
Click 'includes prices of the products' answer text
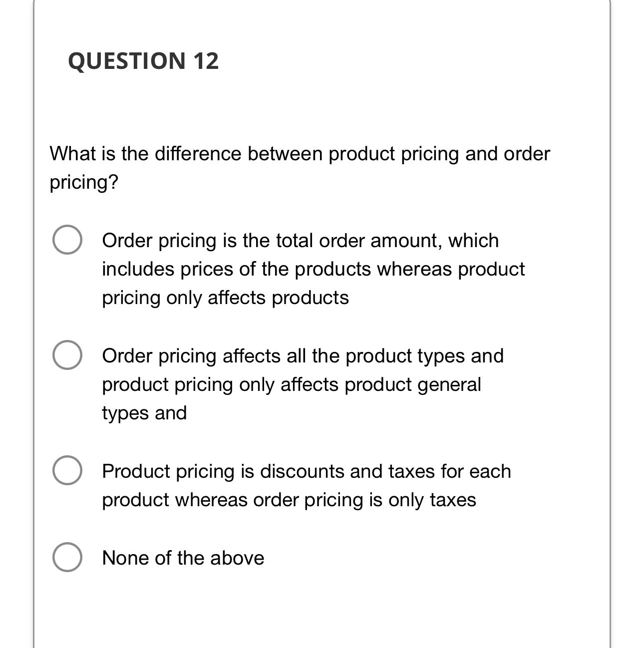click(x=313, y=269)
